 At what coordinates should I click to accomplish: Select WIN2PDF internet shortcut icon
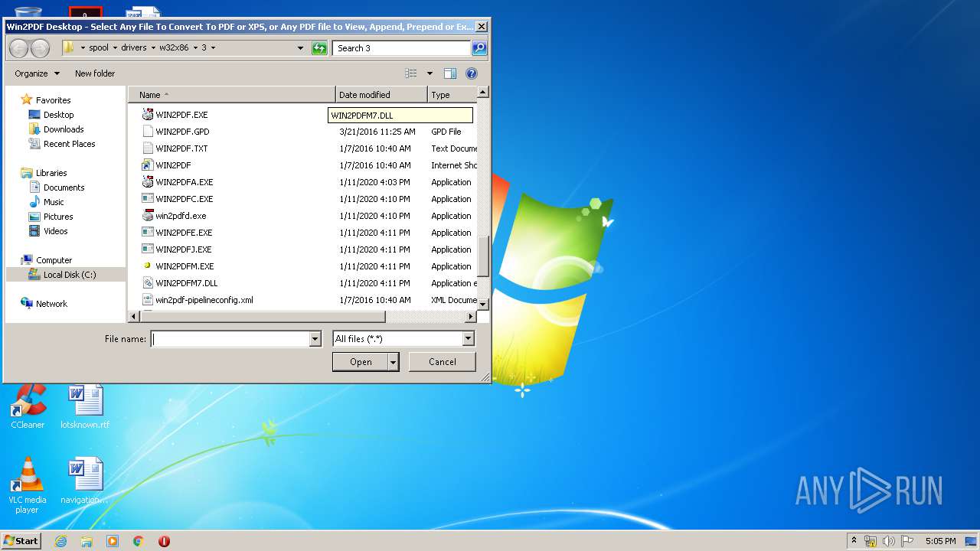[148, 165]
